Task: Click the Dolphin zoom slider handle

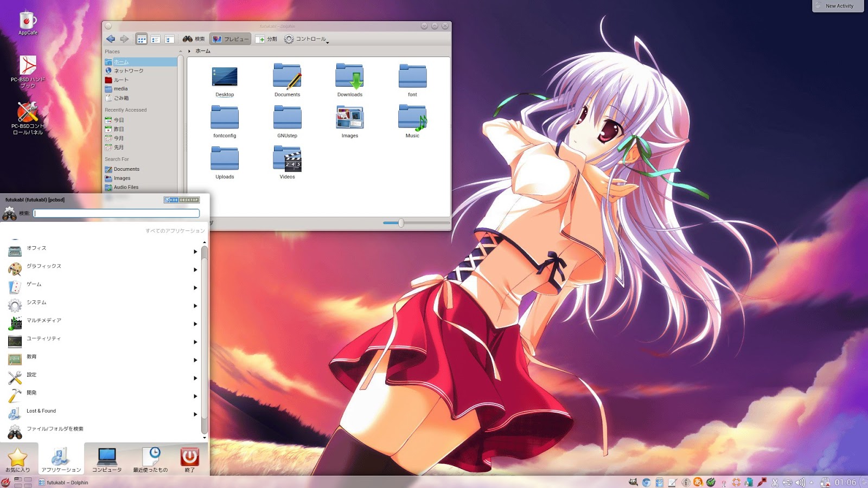Action: click(401, 223)
